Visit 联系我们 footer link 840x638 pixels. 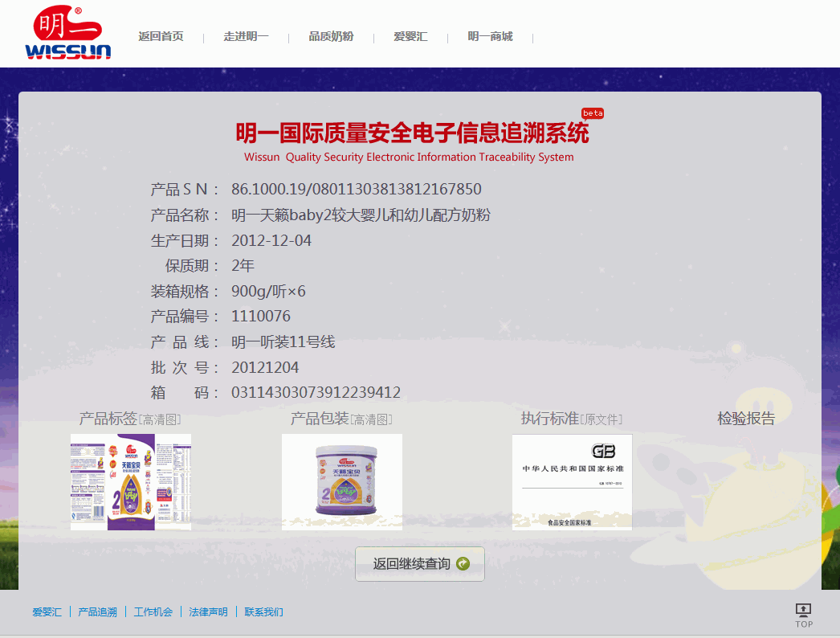click(x=263, y=612)
